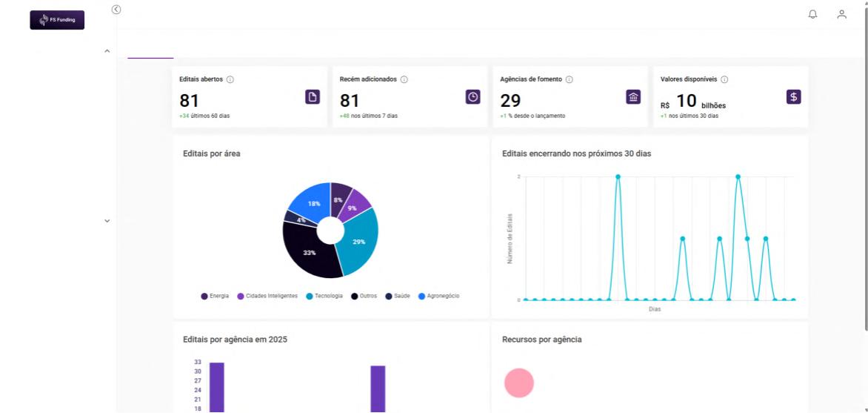868x413 pixels.
Task: Toggle Agronegócio series in pie legend
Action: pos(439,296)
